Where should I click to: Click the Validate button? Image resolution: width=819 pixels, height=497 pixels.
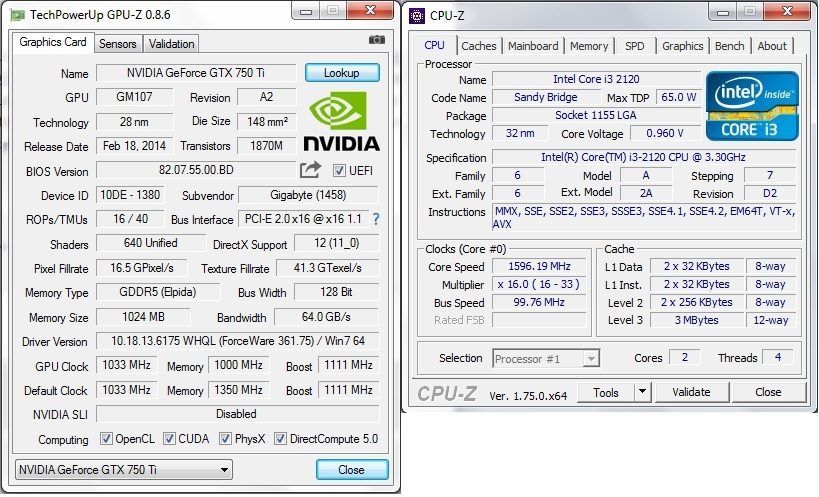691,392
